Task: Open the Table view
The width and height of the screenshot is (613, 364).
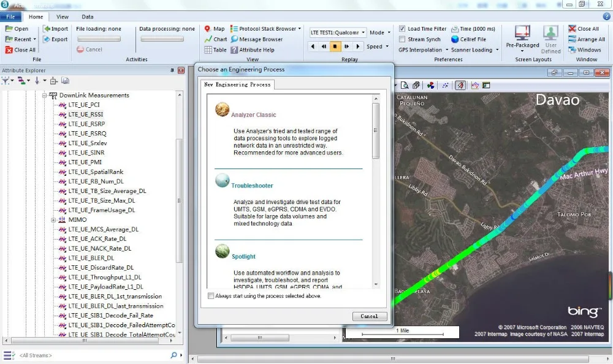Action: pyautogui.click(x=215, y=50)
